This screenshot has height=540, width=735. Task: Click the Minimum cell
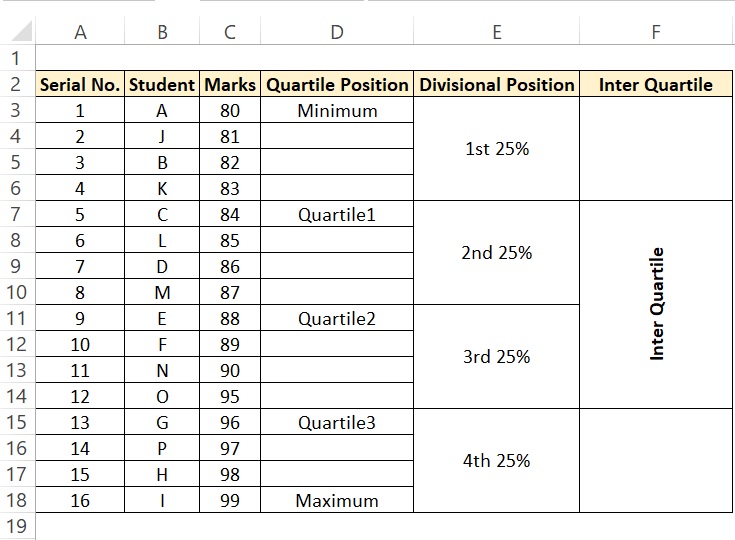337,111
